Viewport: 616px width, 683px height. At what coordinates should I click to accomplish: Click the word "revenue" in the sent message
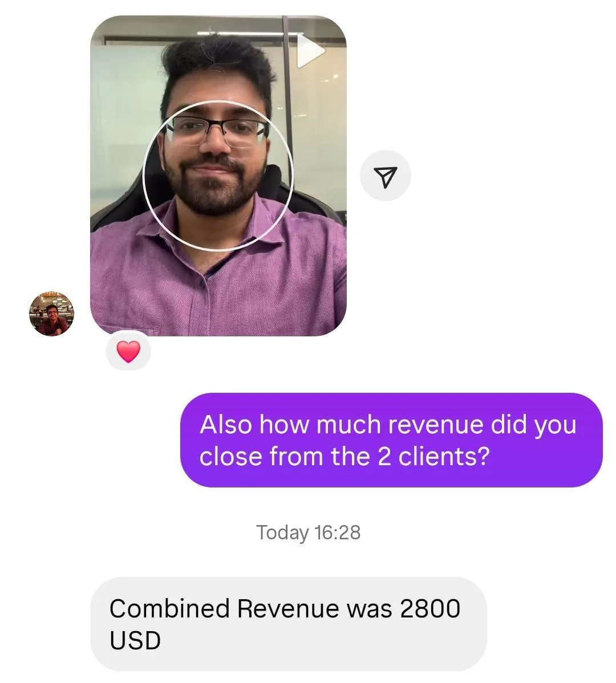click(436, 425)
